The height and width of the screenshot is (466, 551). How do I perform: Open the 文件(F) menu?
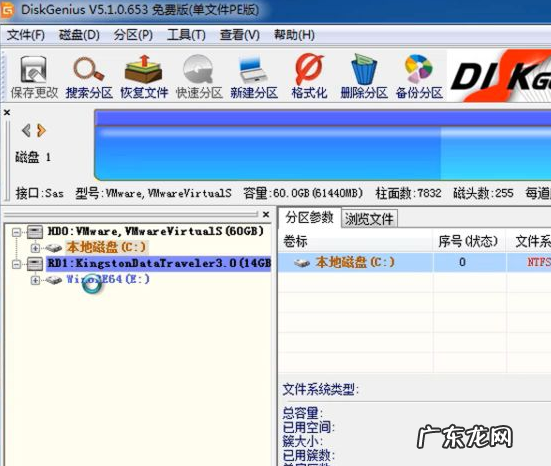click(x=26, y=35)
